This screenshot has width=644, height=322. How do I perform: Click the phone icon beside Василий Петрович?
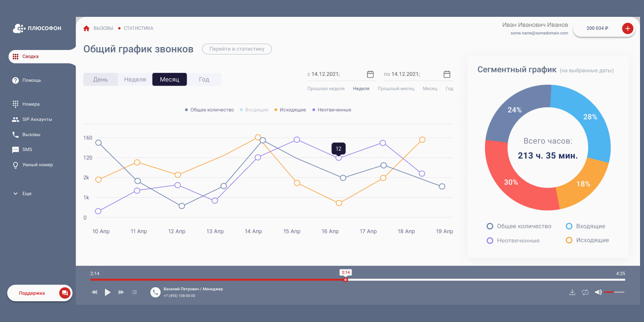[156, 292]
